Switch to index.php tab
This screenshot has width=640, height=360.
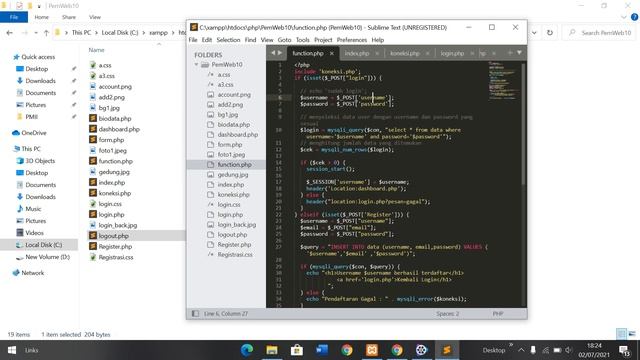(x=356, y=53)
